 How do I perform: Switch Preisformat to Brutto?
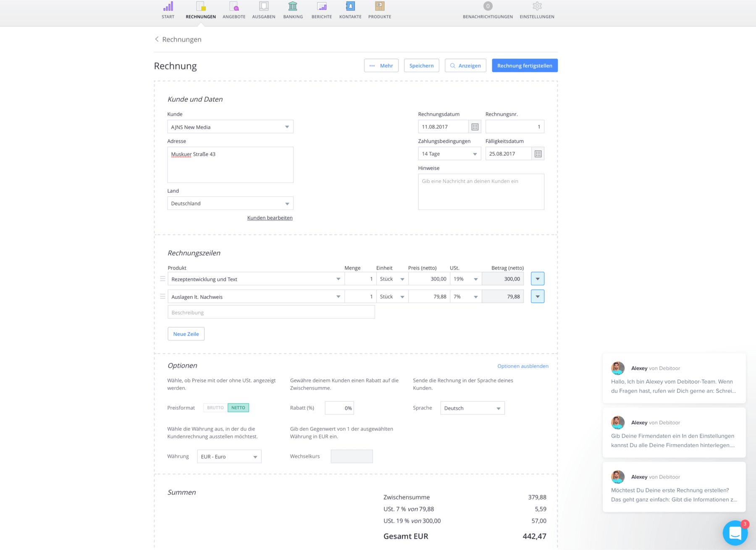[x=215, y=408]
